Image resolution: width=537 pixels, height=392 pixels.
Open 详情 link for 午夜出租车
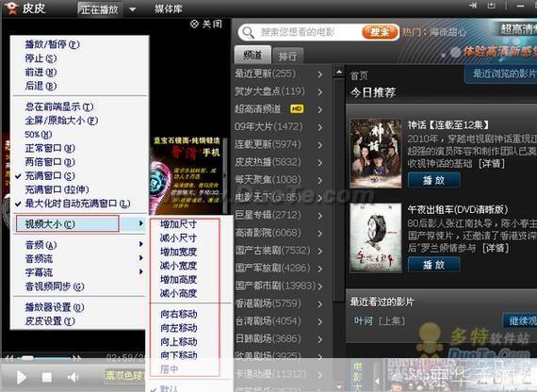point(495,248)
